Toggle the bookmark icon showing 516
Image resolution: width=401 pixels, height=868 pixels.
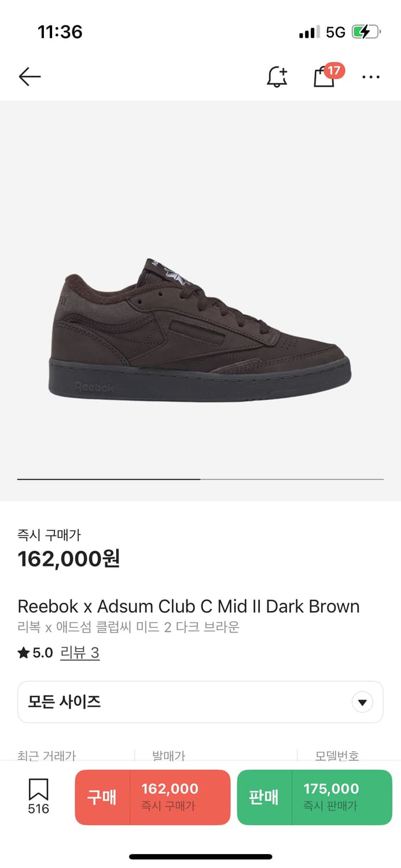pyautogui.click(x=38, y=796)
